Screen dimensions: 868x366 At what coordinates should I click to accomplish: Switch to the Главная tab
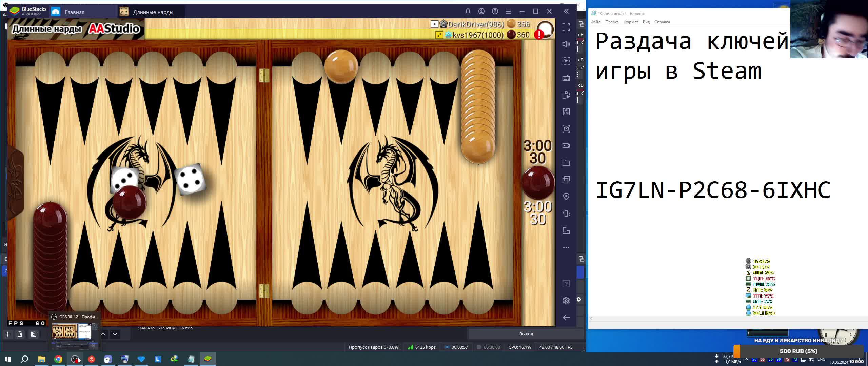pyautogui.click(x=74, y=12)
